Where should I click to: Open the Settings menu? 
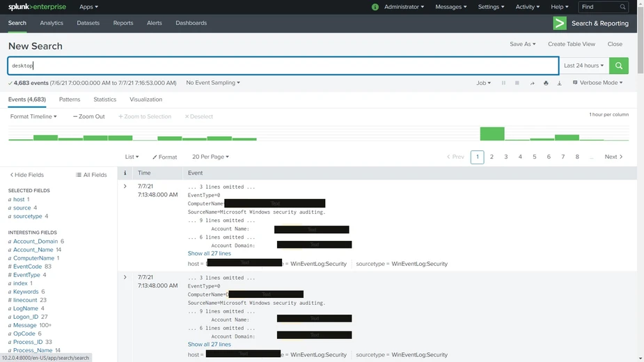click(491, 7)
